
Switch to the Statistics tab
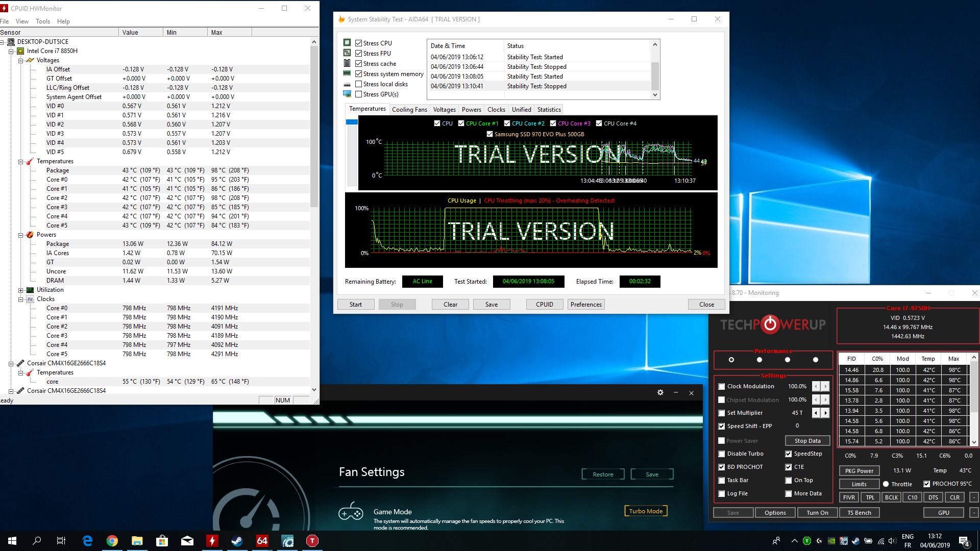click(x=549, y=110)
